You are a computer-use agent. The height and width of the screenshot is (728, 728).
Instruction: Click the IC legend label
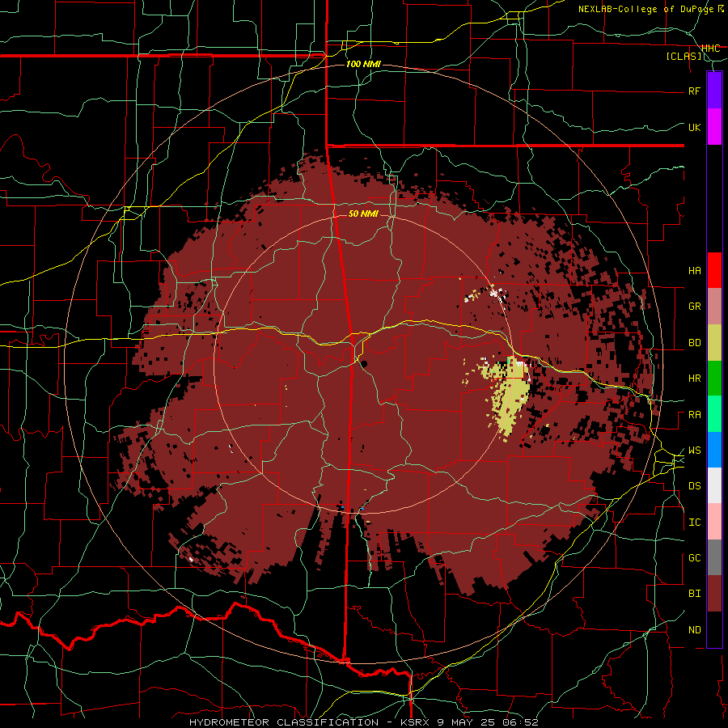pos(694,523)
